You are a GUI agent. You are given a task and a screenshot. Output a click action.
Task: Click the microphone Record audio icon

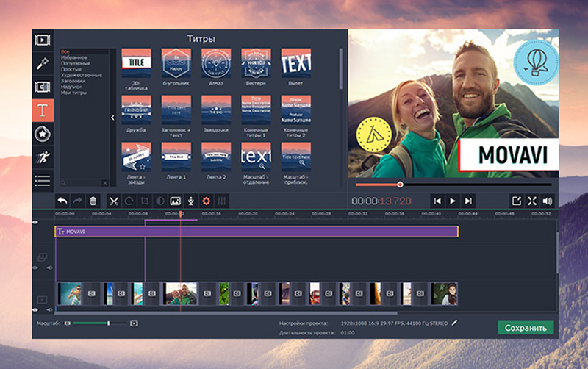190,201
